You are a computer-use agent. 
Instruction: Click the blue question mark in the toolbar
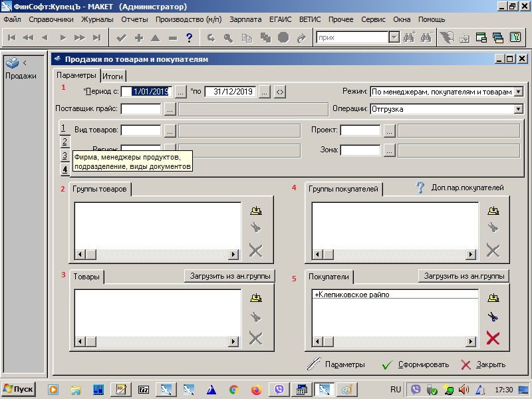coord(190,38)
